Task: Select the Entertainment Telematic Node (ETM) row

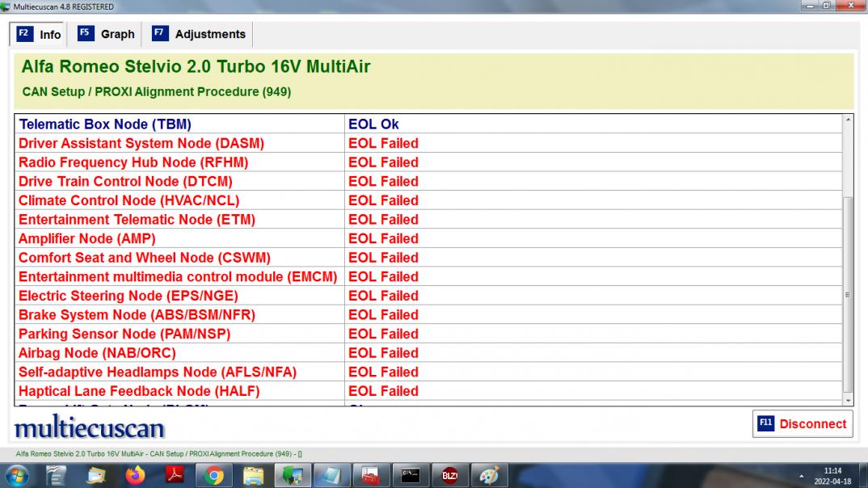Action: (428, 220)
